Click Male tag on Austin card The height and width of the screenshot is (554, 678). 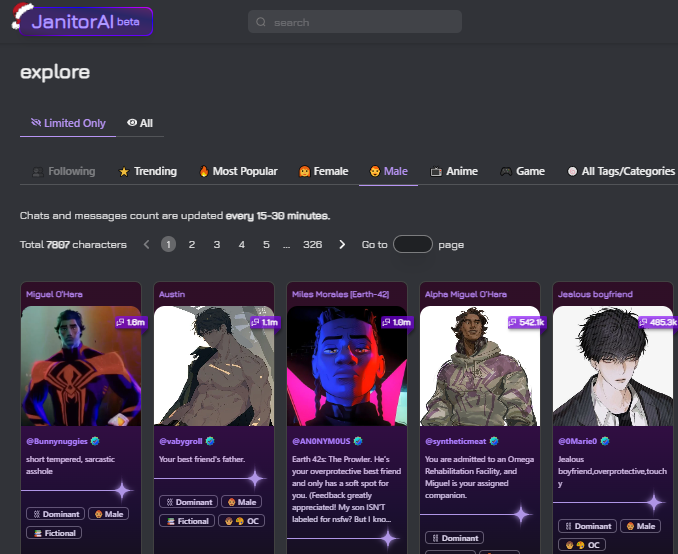pos(242,502)
